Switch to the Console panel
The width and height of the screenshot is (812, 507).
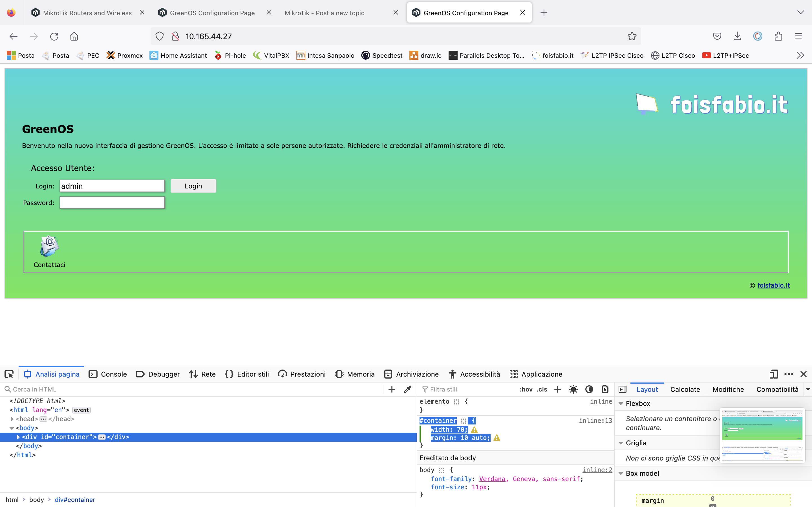[x=107, y=374]
